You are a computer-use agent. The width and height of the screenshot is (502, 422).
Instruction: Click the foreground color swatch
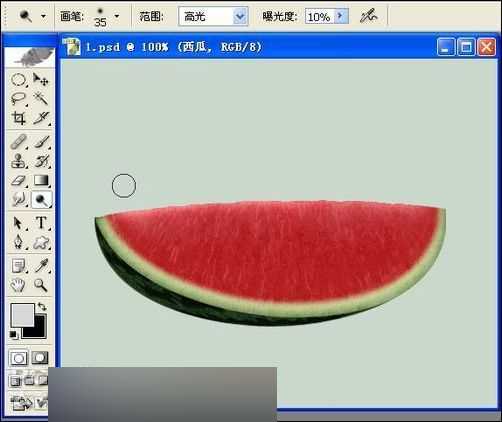23,315
